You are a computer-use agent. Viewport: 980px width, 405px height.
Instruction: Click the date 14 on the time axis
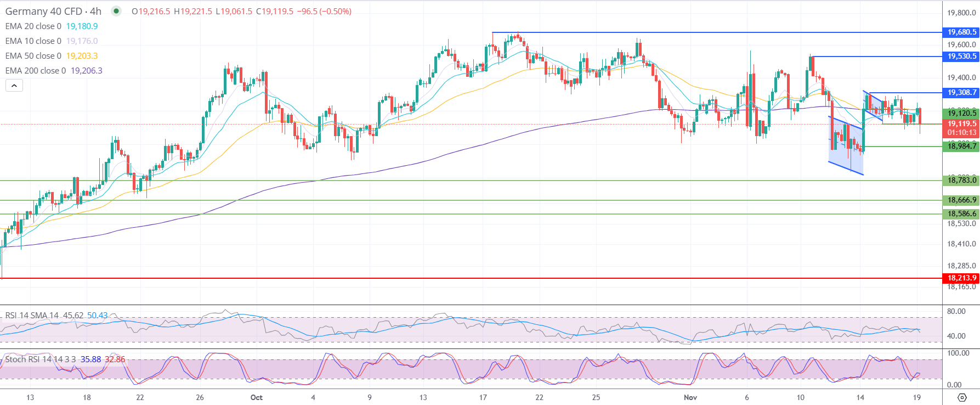point(860,397)
